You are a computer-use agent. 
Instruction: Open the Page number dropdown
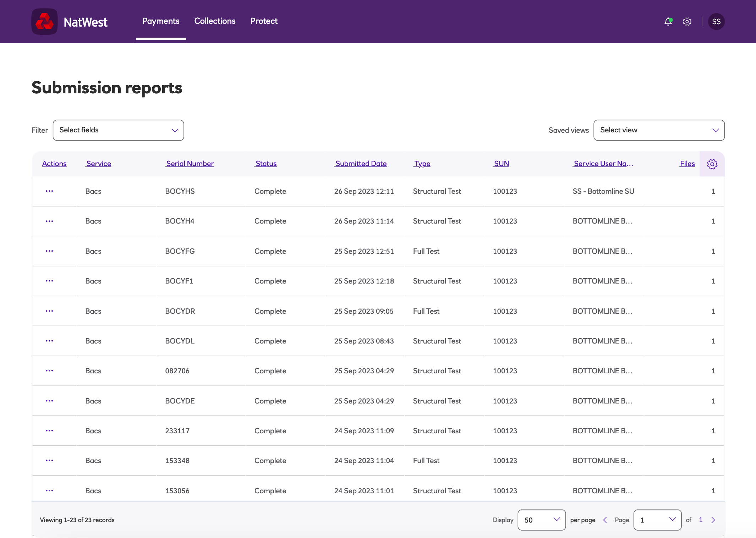click(x=657, y=520)
